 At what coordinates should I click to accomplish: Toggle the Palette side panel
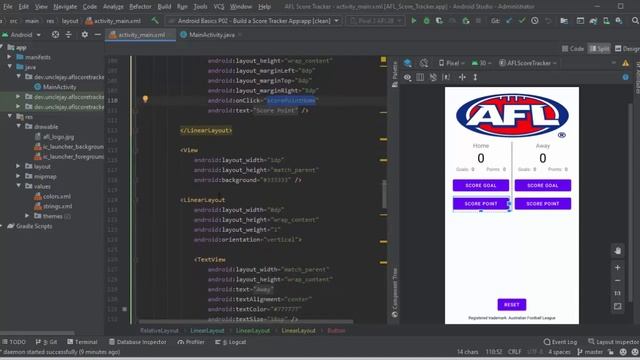pos(395,74)
